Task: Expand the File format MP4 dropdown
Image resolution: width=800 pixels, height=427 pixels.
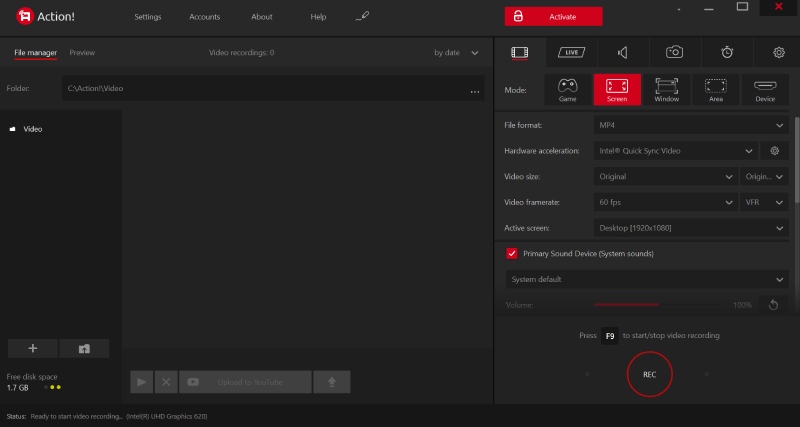Action: click(690, 125)
